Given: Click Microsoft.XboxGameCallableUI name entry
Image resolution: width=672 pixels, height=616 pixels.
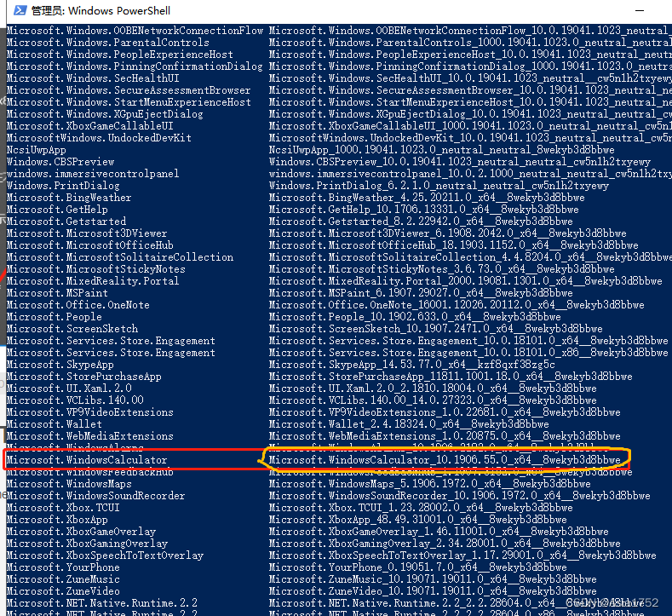Looking at the screenshot, I should tap(89, 126).
